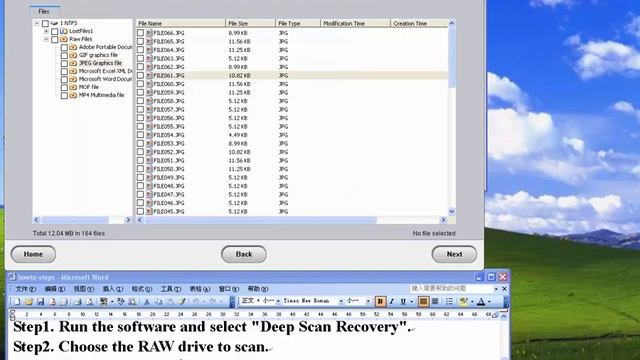This screenshot has height=360, width=640.
Task: Open font color dropdown arrow in Word
Action: coord(489,302)
